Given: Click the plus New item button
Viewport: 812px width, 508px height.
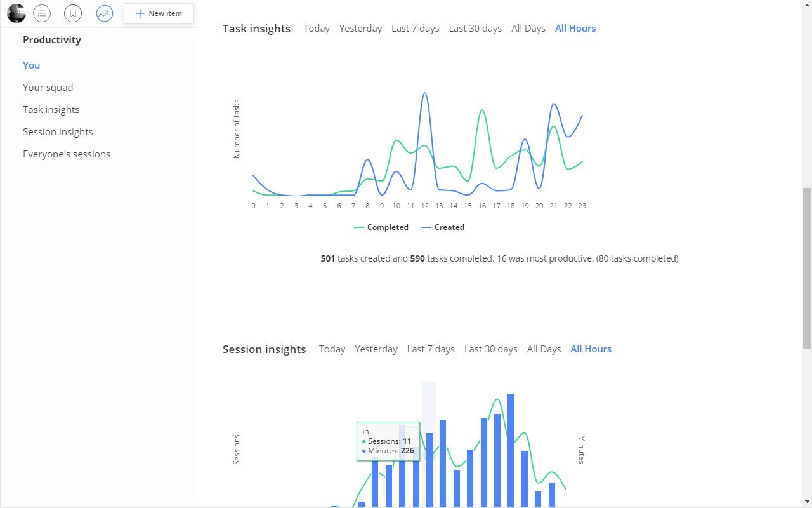Looking at the screenshot, I should pos(159,13).
